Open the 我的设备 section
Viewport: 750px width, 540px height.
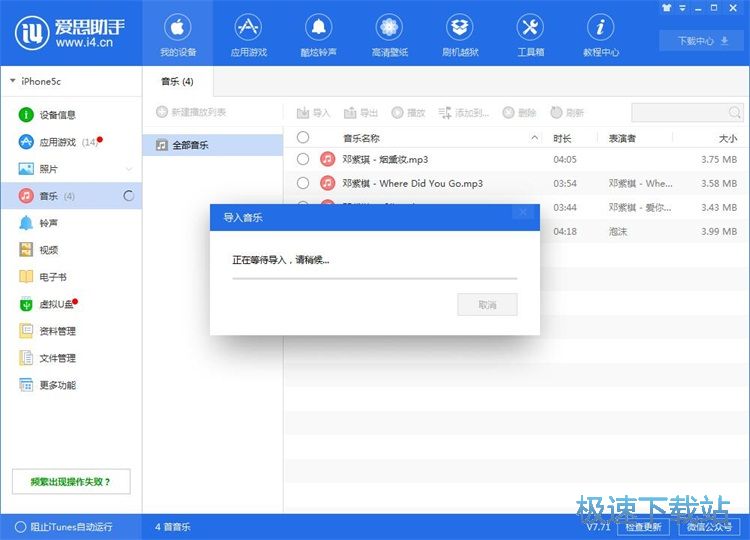[177, 34]
